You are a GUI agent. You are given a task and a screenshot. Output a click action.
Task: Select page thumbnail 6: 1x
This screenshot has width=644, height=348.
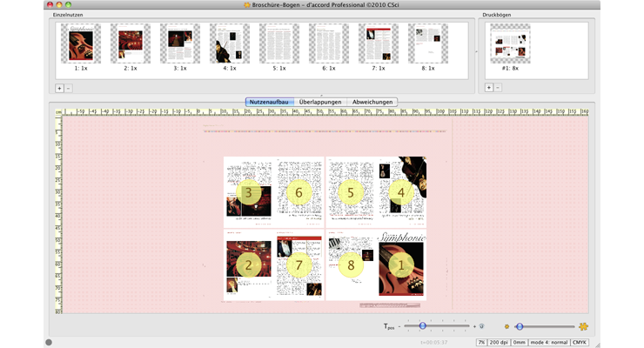coord(329,43)
